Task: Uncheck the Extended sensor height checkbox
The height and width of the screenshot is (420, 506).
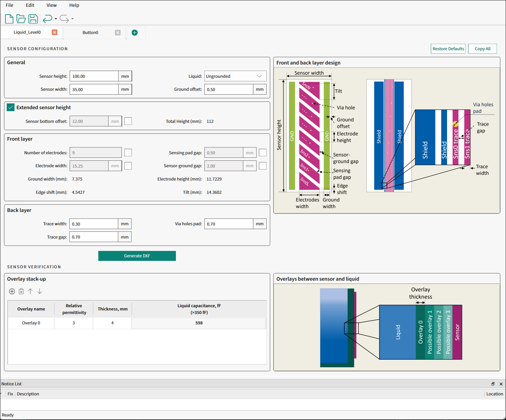Action: pyautogui.click(x=11, y=108)
